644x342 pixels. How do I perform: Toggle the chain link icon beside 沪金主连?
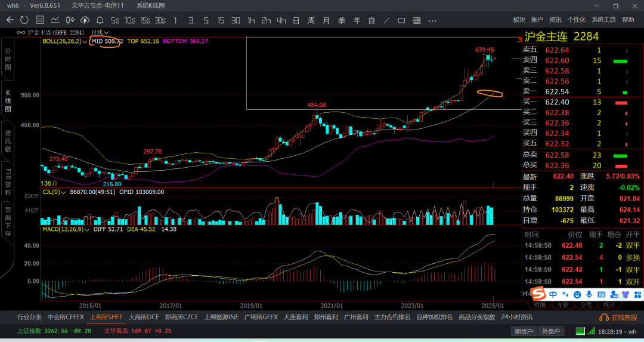click(x=21, y=32)
